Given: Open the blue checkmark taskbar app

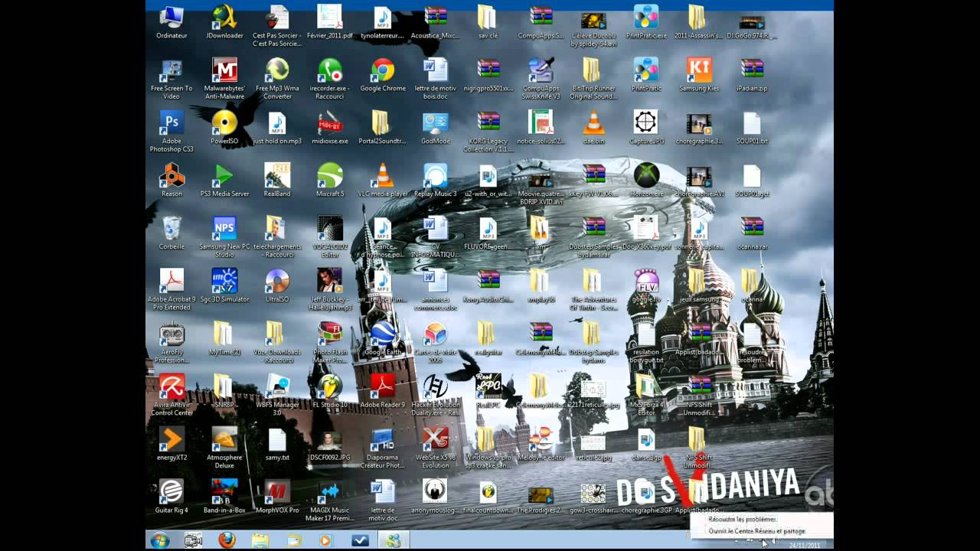Looking at the screenshot, I should (359, 540).
